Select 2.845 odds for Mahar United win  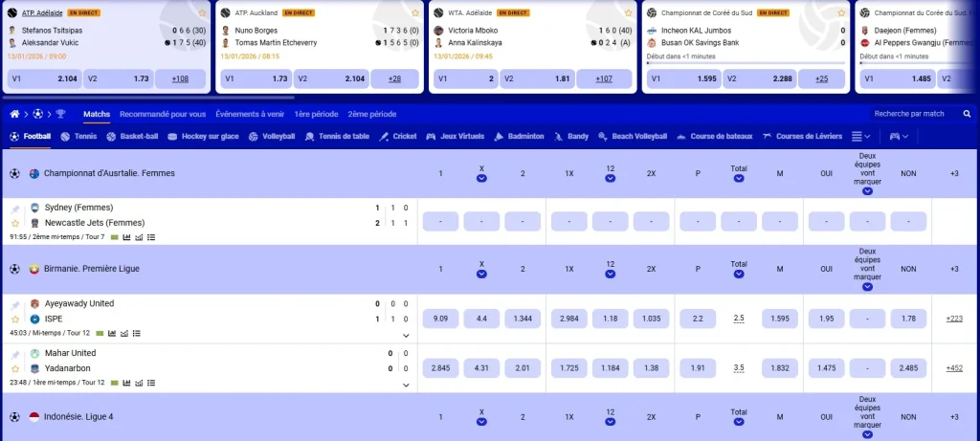tap(440, 368)
